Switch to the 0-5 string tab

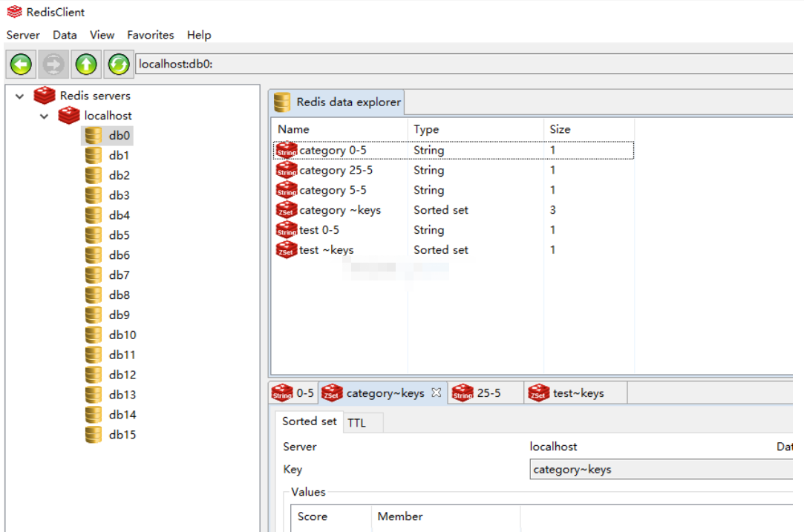click(x=293, y=393)
